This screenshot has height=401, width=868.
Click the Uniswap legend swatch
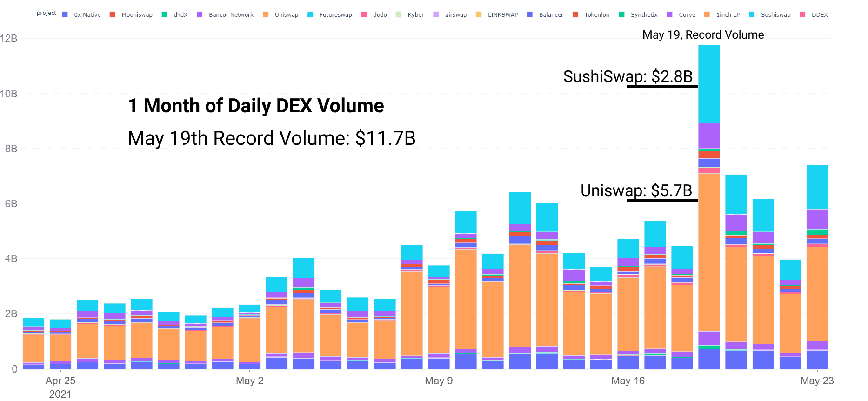[266, 14]
